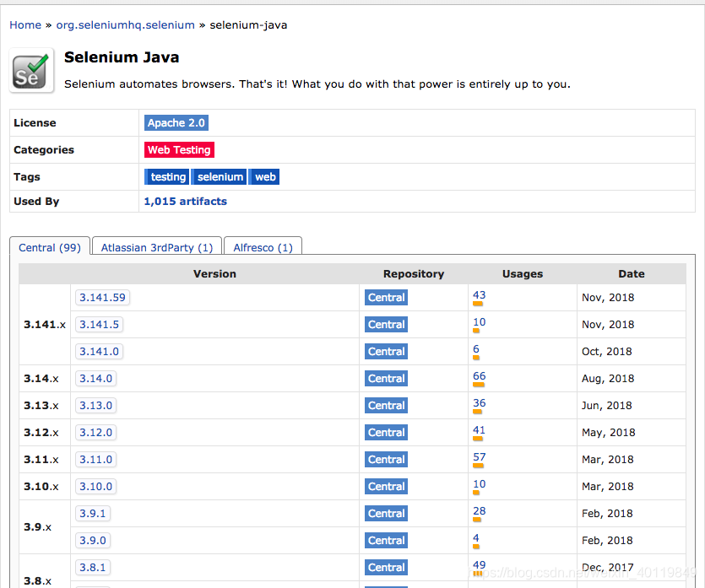Image resolution: width=705 pixels, height=588 pixels.
Task: Click the Selenium logo icon
Action: coord(31,71)
